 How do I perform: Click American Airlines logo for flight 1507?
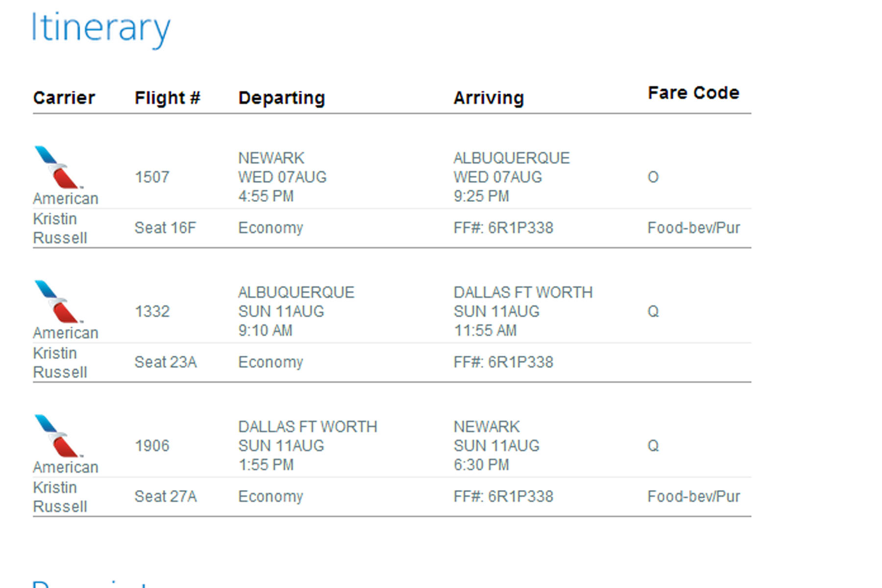pos(58,167)
